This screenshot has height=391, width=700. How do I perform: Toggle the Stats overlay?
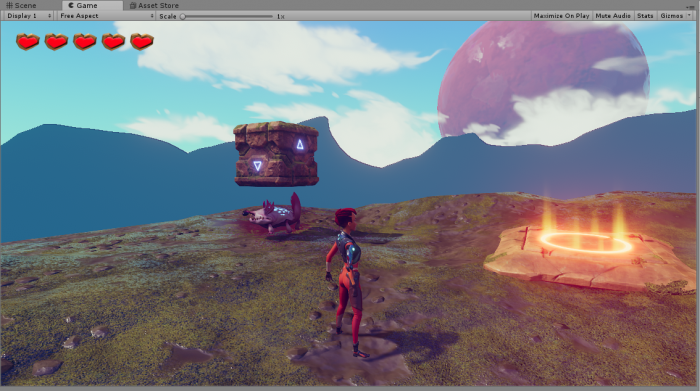[645, 16]
